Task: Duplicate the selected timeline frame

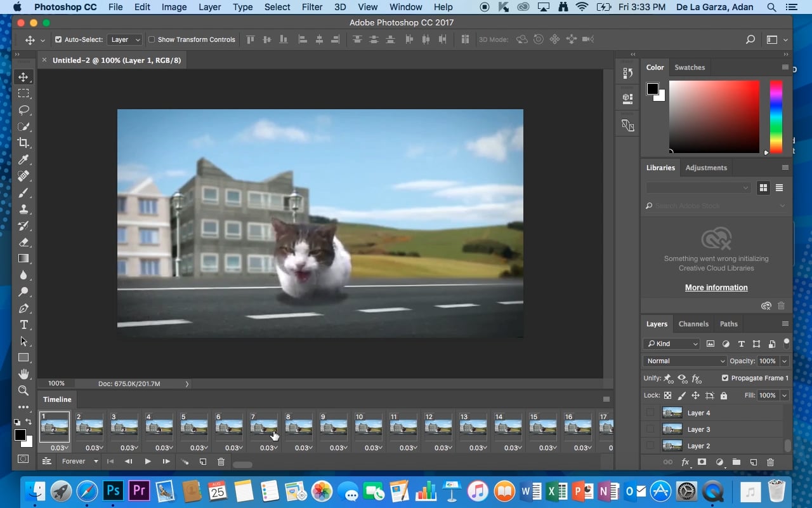Action: point(203,462)
